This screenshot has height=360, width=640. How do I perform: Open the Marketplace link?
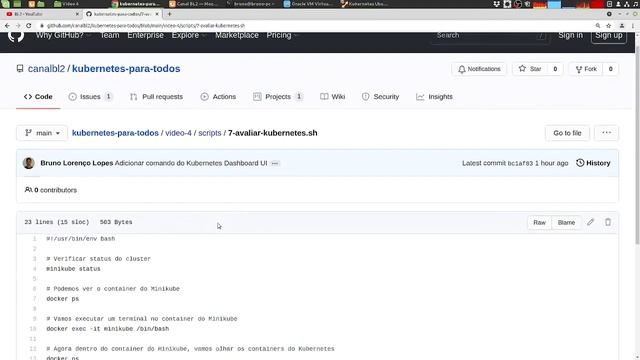237,35
